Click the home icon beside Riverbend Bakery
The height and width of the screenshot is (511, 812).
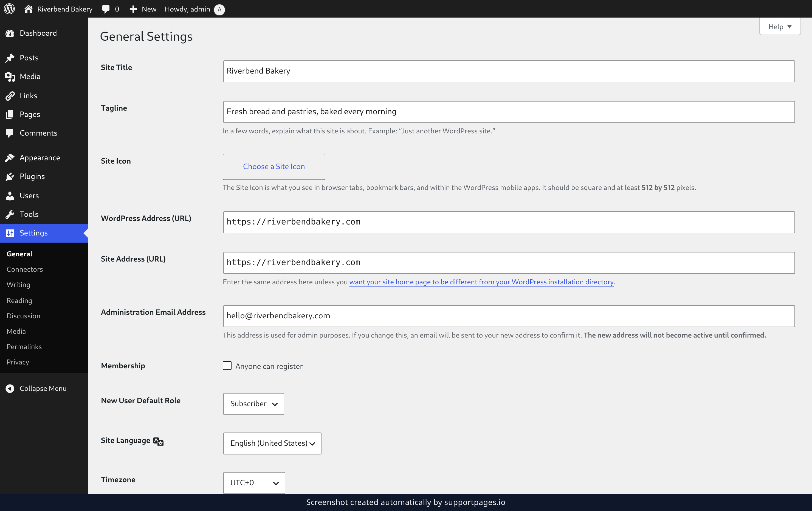28,9
